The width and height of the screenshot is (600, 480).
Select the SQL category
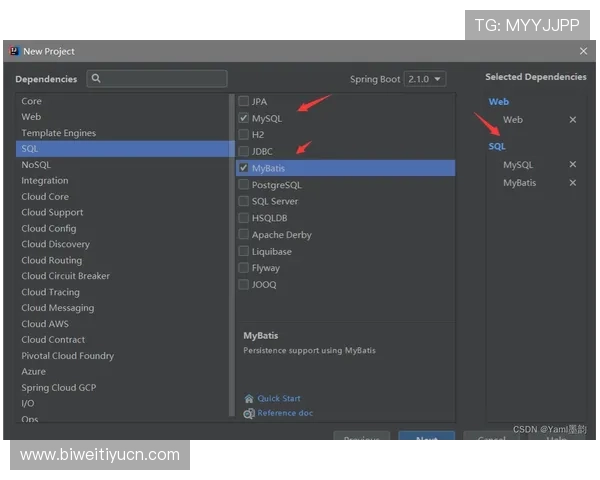click(x=122, y=149)
